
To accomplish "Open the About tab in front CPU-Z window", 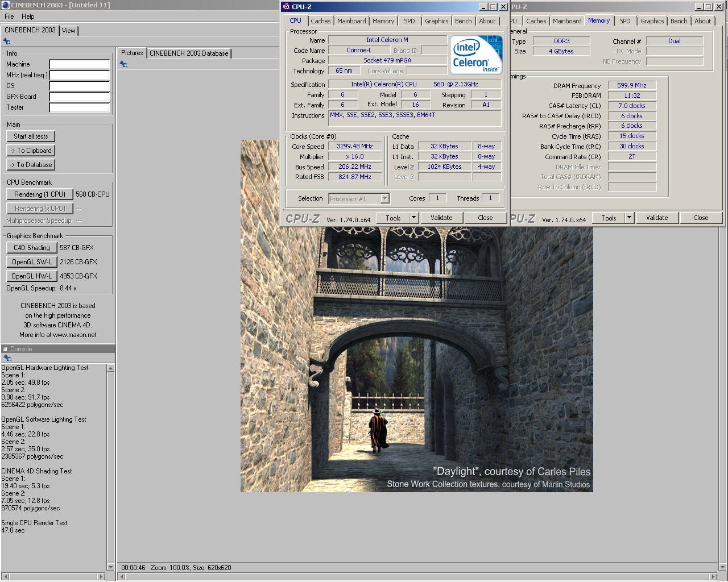I will [x=487, y=21].
